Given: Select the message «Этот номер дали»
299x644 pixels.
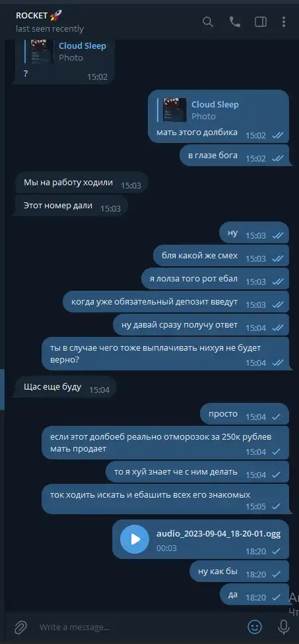Looking at the screenshot, I should 71,206.
